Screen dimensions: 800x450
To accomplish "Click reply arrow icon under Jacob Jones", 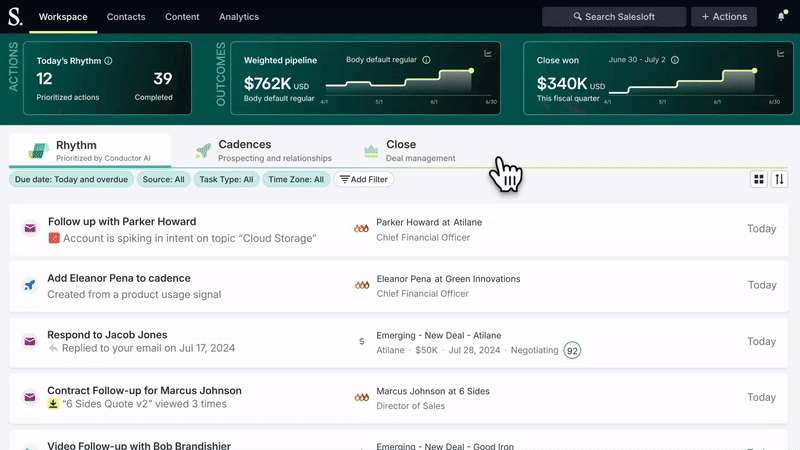I will 53,348.
